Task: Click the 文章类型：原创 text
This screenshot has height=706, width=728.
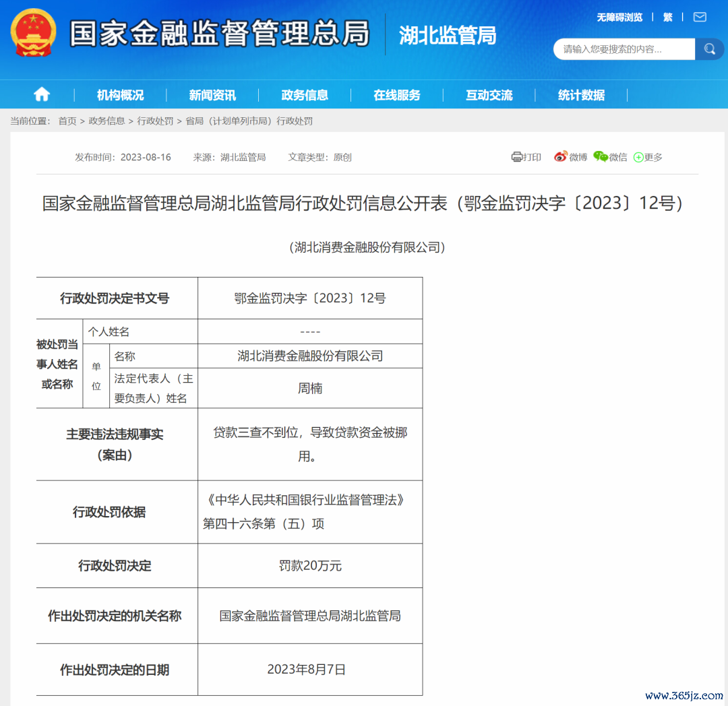Action: (320, 157)
